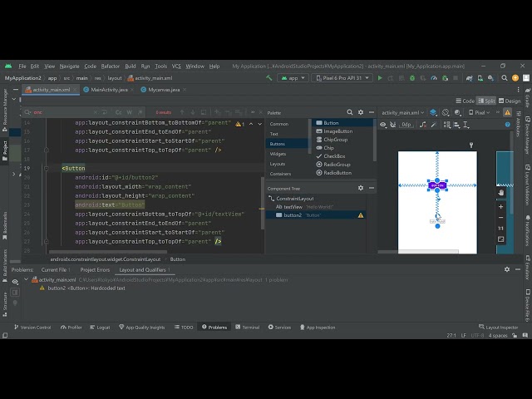Open the Pixel device-for-preview dropdown
This screenshot has width=532, height=399.
(x=479, y=112)
